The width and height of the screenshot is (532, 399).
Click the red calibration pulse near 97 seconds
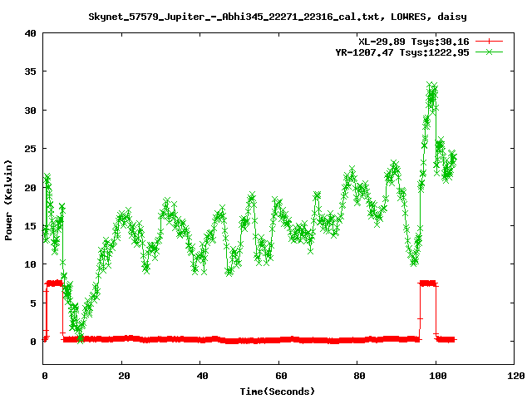[x=428, y=283]
